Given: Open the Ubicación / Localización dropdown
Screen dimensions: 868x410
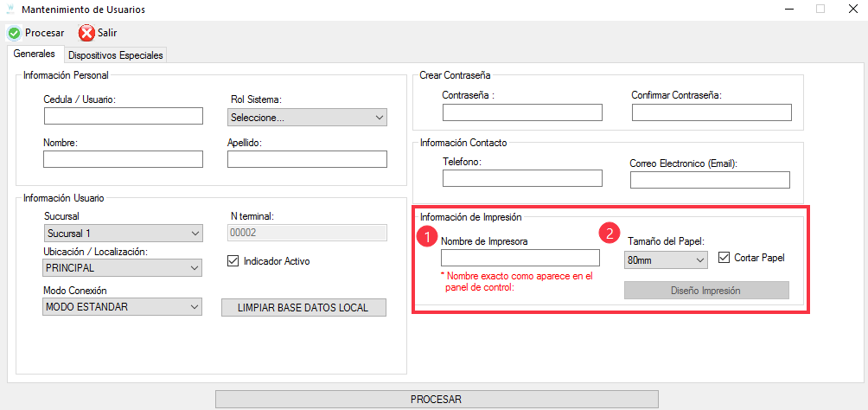Looking at the screenshot, I should 122,268.
